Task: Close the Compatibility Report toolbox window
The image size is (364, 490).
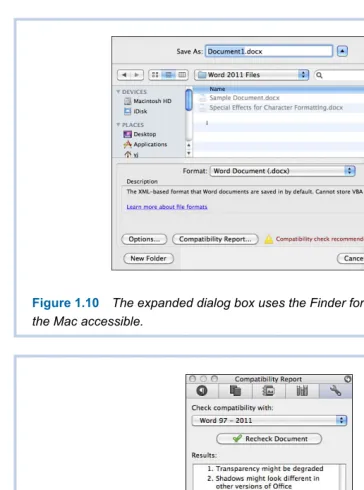Action: tap(192, 379)
